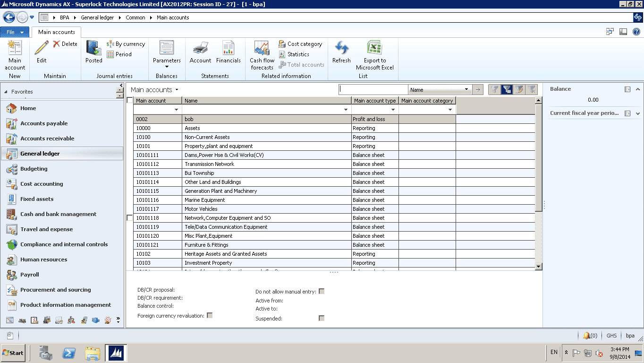644x363 pixels.
Task: Click the Edit pencil icon
Action: coord(42,48)
